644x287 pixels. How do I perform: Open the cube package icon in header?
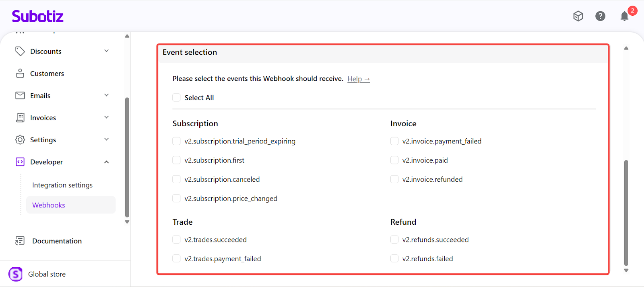pyautogui.click(x=578, y=16)
